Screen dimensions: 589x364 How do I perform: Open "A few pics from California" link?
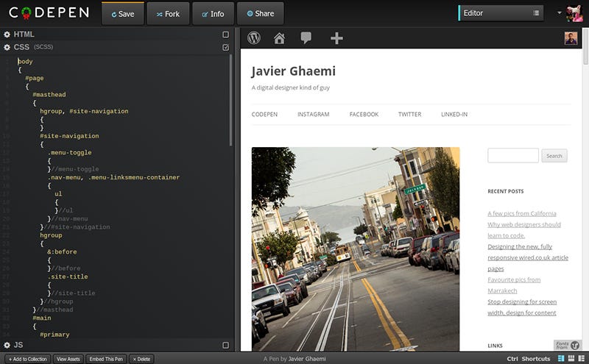tap(521, 213)
